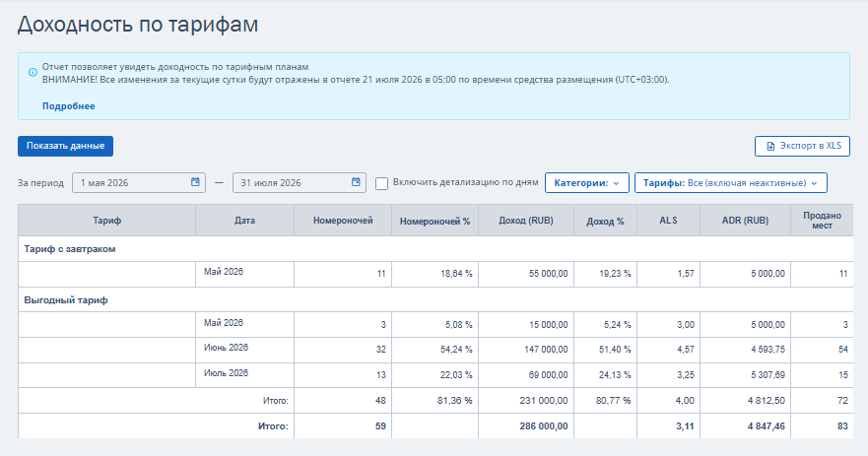868x456 pixels.
Task: Click the 147 000,00 income cell
Action: point(526,350)
